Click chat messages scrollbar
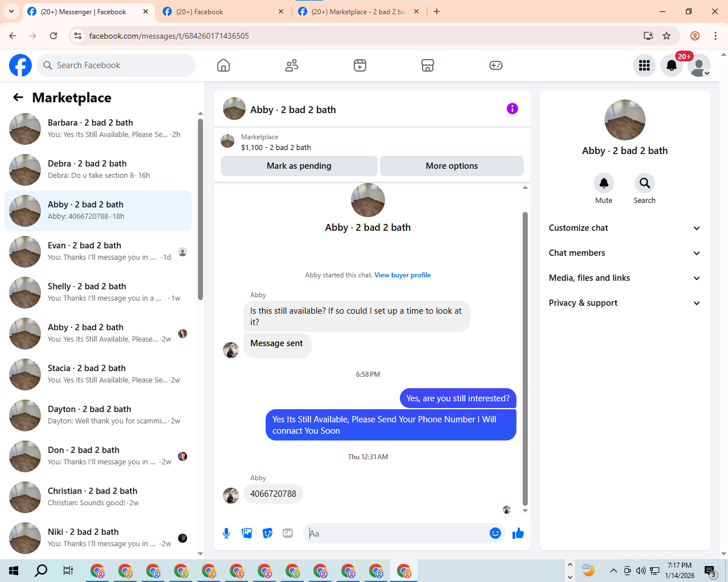The image size is (728, 582). click(x=525, y=358)
